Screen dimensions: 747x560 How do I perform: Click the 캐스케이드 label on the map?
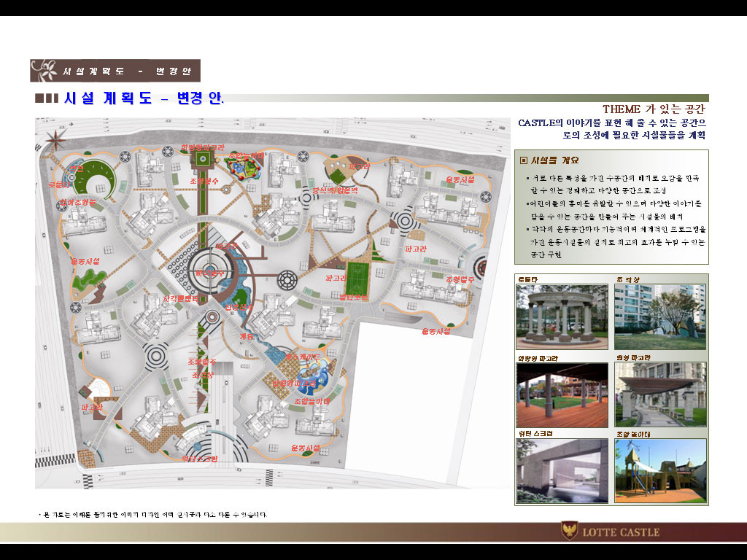(x=303, y=356)
